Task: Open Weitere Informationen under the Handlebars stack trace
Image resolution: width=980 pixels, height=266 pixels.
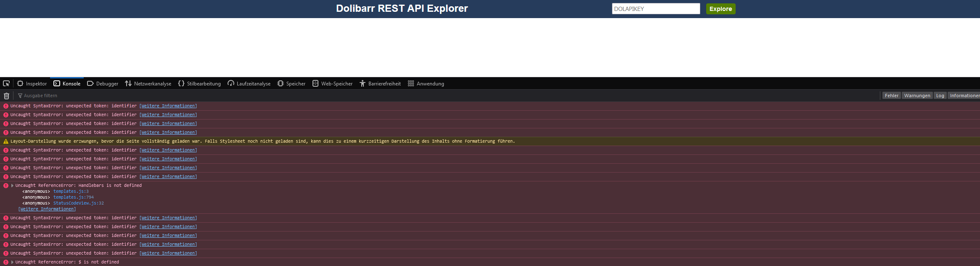Action: pyautogui.click(x=47, y=209)
